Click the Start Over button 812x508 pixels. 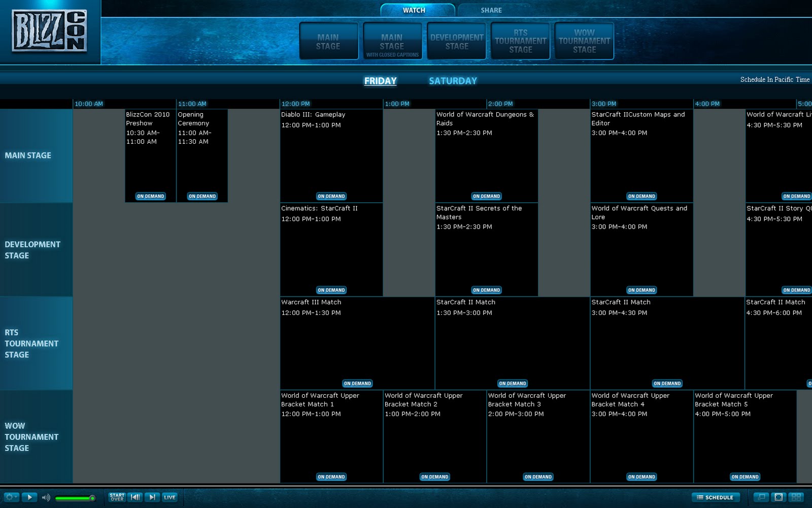pos(117,497)
